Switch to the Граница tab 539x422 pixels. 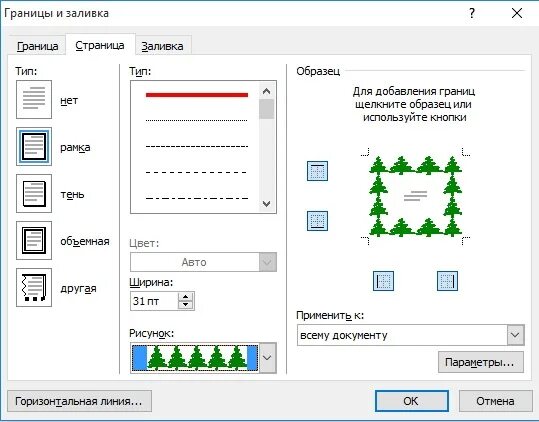37,46
